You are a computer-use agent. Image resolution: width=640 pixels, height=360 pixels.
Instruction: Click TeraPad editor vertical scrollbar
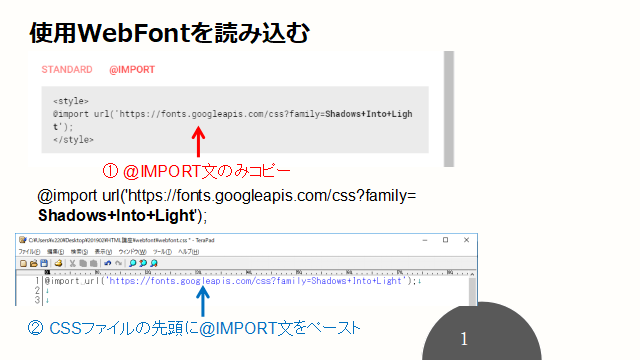[x=472, y=291]
